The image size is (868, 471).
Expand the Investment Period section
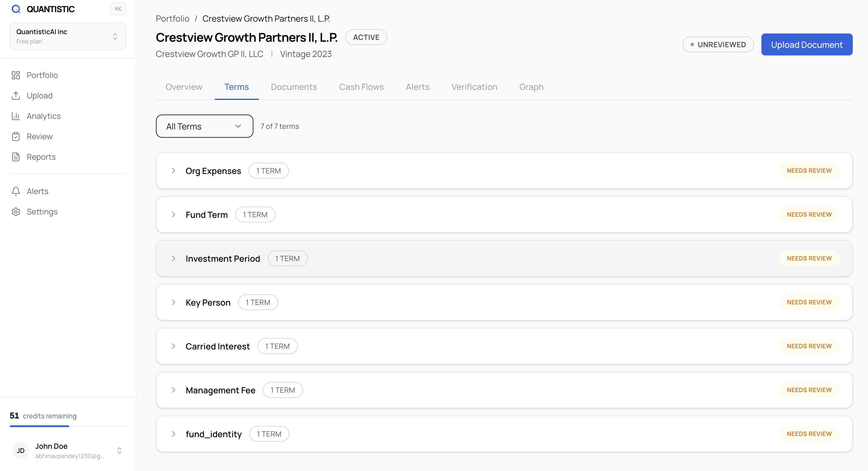pyautogui.click(x=174, y=258)
